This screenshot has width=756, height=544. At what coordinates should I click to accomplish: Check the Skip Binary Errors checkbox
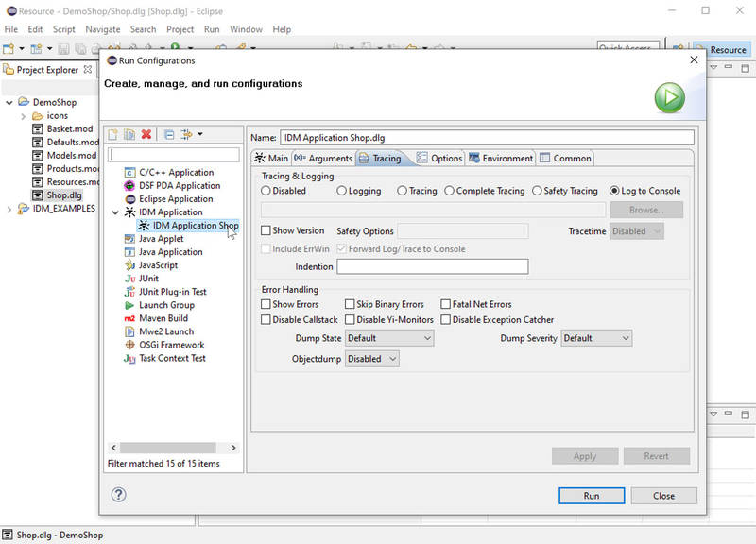pos(350,304)
